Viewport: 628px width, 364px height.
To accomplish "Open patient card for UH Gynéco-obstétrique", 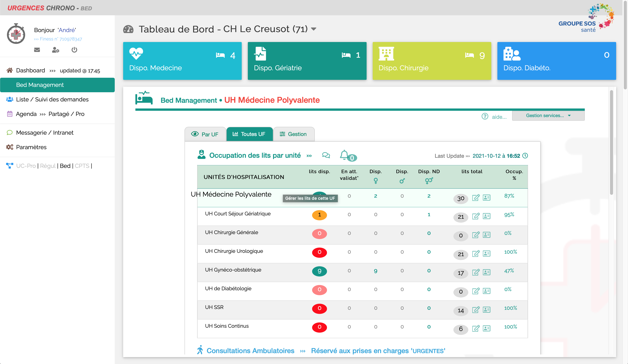I will point(486,272).
